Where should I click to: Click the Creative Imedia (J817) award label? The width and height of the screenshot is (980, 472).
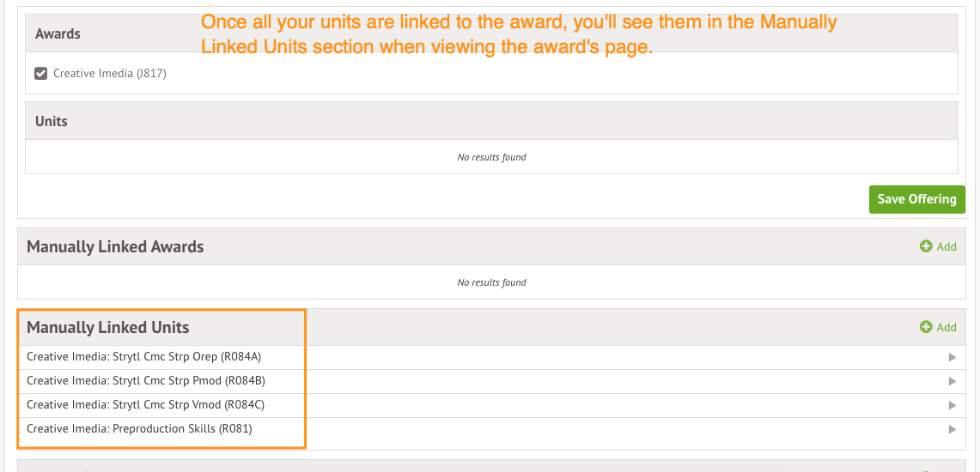pos(110,74)
